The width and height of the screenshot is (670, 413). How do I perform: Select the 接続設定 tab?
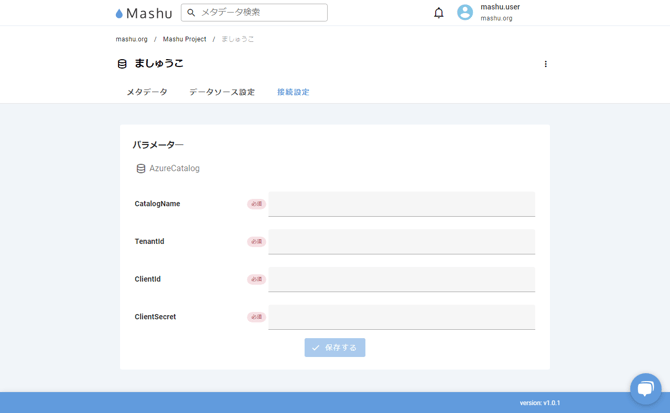pos(293,92)
